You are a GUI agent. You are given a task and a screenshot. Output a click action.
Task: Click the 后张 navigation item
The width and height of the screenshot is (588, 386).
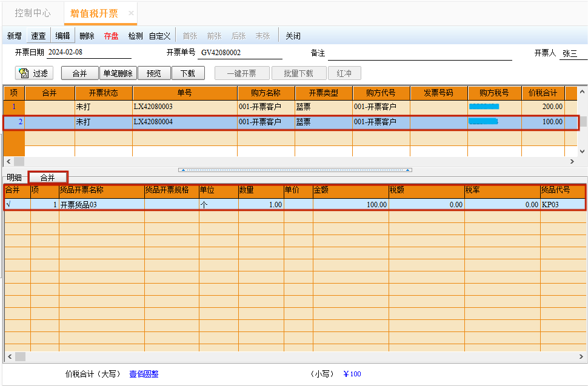coord(238,36)
